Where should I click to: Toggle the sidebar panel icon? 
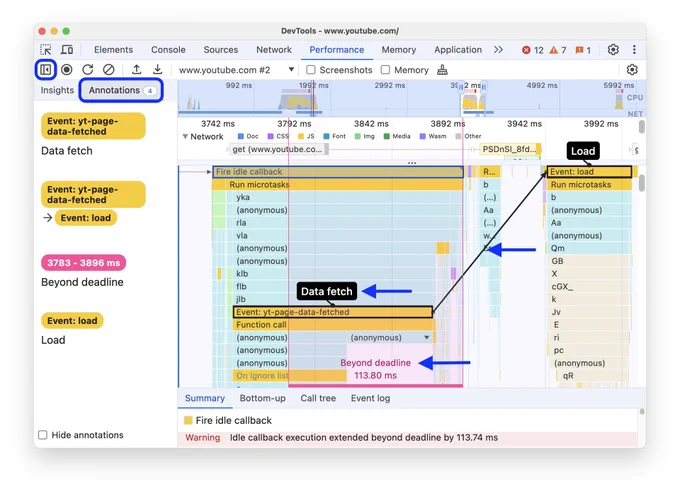tap(46, 69)
